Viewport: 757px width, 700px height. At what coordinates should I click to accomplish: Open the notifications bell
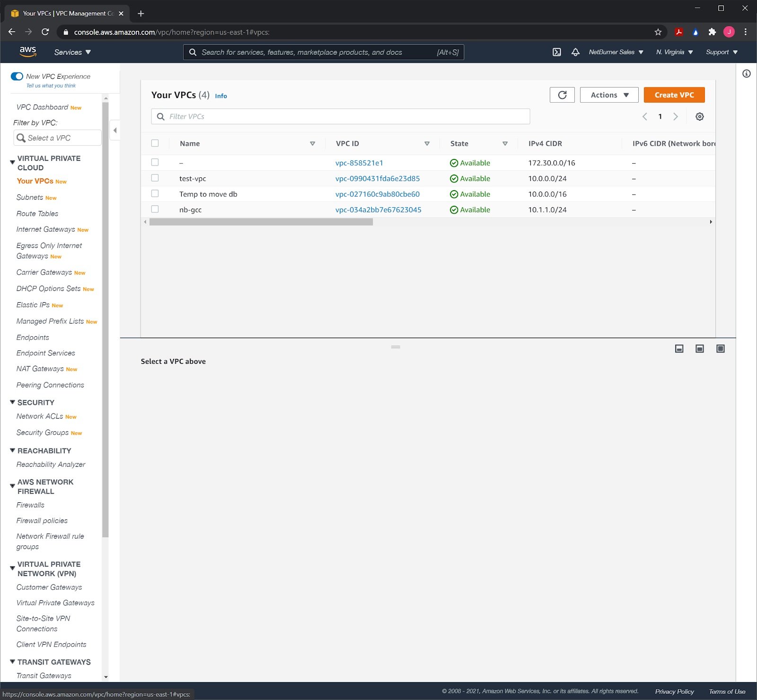(575, 52)
